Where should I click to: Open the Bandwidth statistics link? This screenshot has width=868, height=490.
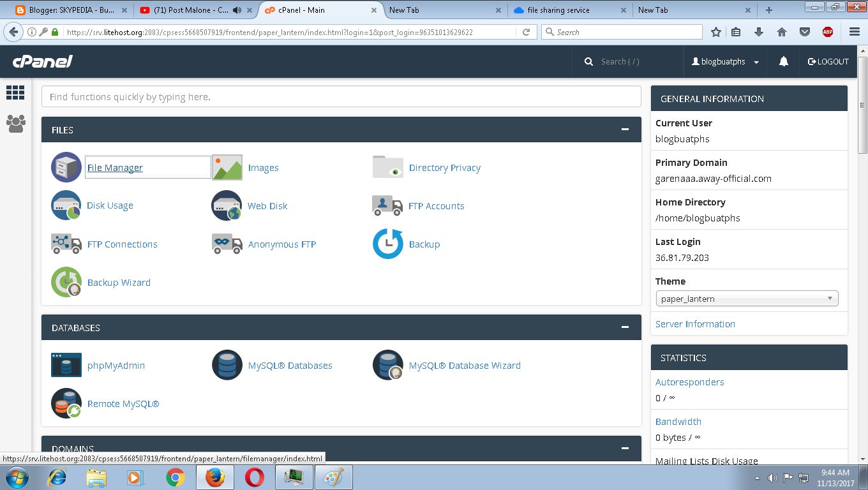(678, 421)
